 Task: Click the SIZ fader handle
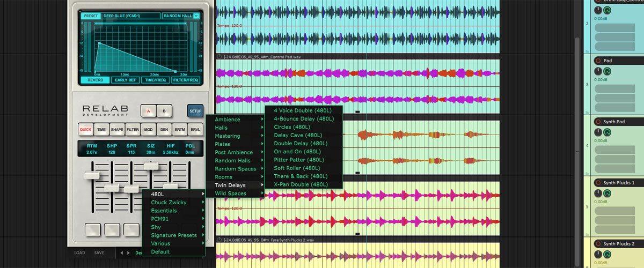[x=151, y=166]
